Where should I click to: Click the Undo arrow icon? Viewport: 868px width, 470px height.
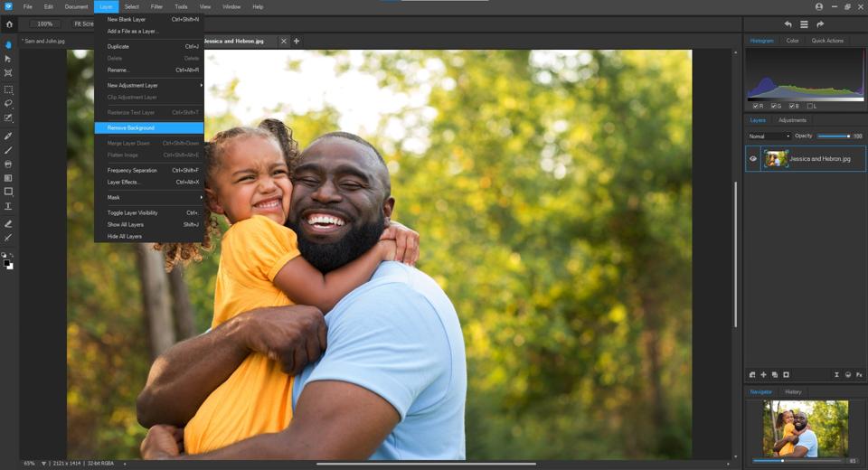coord(788,24)
